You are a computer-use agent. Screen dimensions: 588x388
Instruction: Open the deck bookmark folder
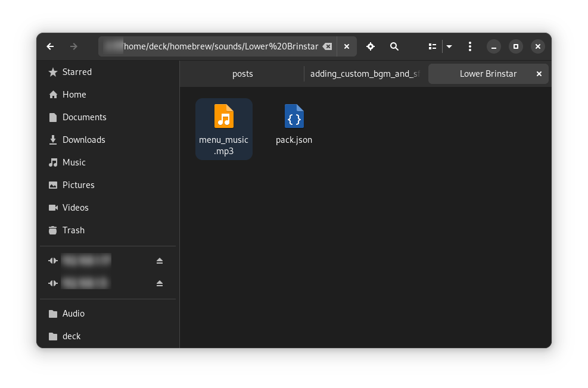(108, 336)
